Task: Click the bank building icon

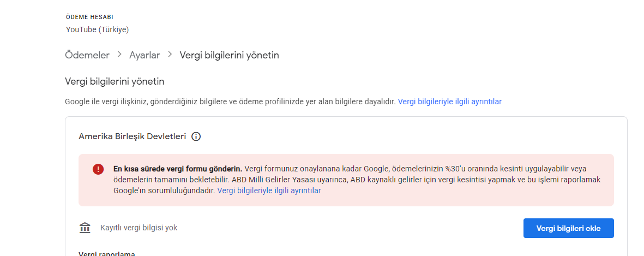Action: coord(85,228)
